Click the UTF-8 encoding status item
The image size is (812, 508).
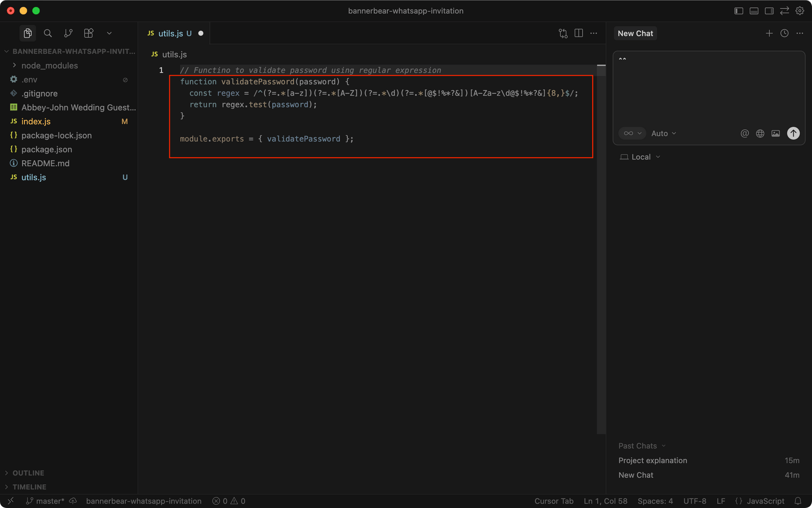695,501
